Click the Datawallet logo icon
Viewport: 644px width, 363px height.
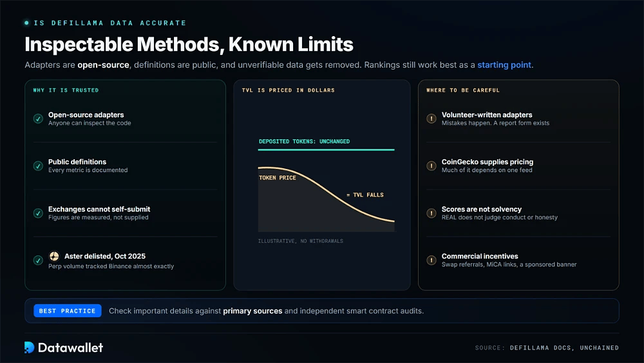[29, 348]
